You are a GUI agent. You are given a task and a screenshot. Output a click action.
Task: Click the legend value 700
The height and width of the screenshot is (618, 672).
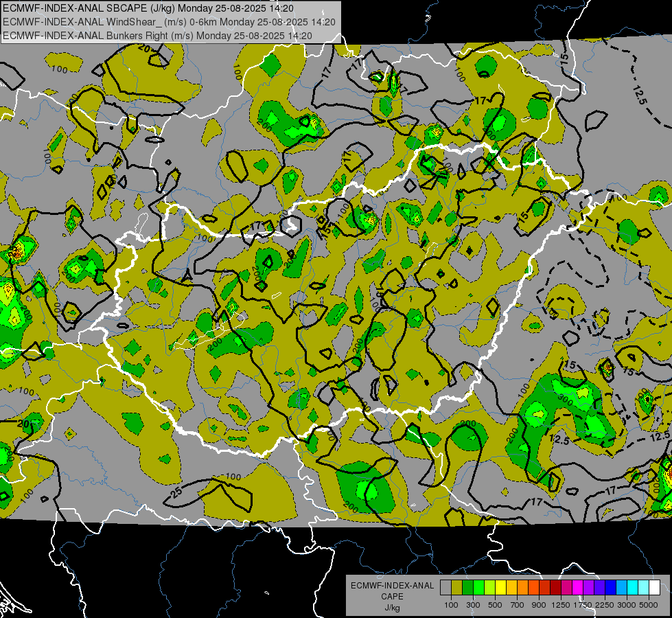tap(518, 605)
